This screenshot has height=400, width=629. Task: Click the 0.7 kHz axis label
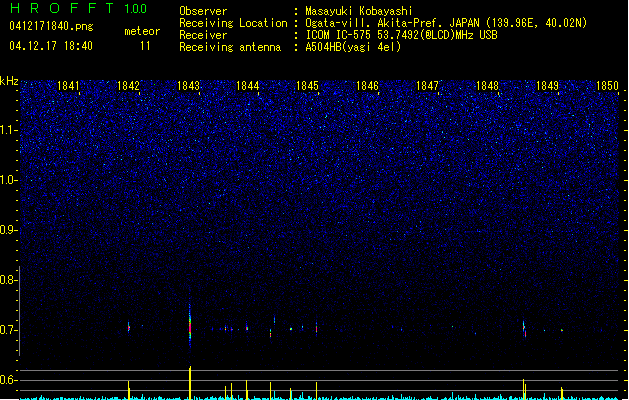tap(8, 330)
